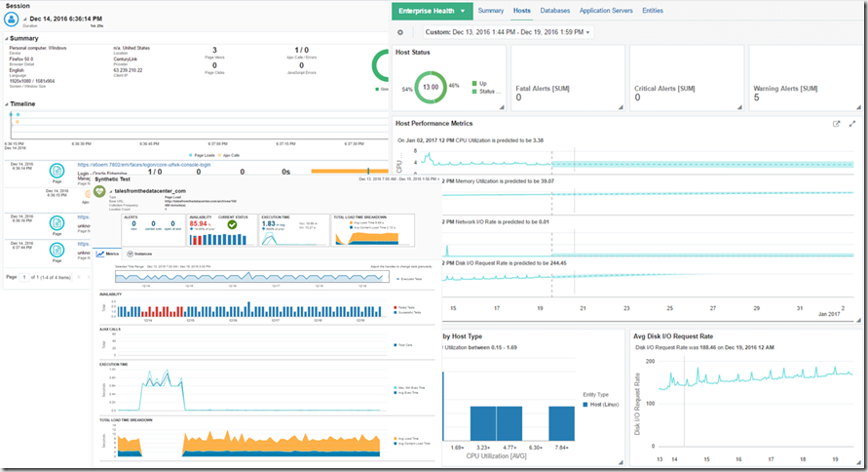Screen dimensions: 868x472
Task: Click the Critical Alerts widget corner handle
Action: point(739,107)
